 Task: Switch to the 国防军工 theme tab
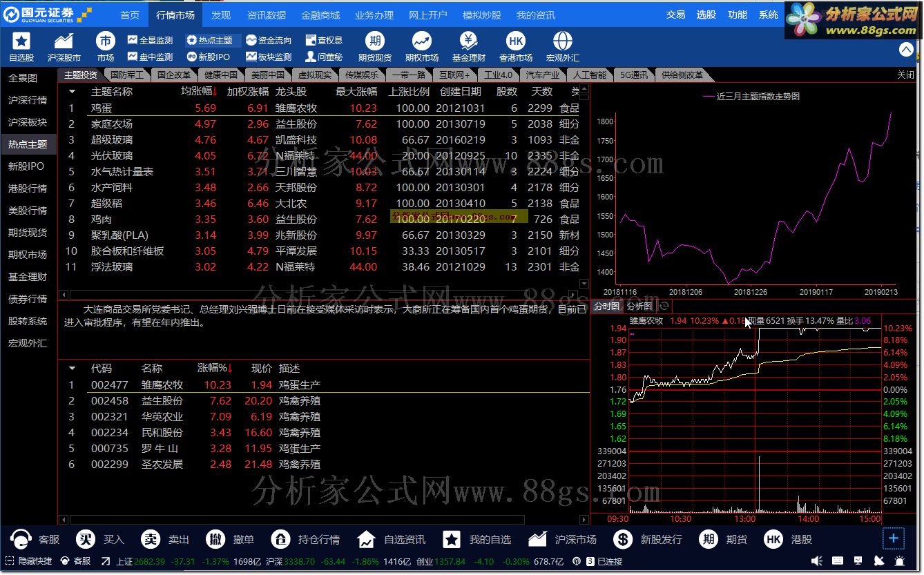tap(128, 75)
